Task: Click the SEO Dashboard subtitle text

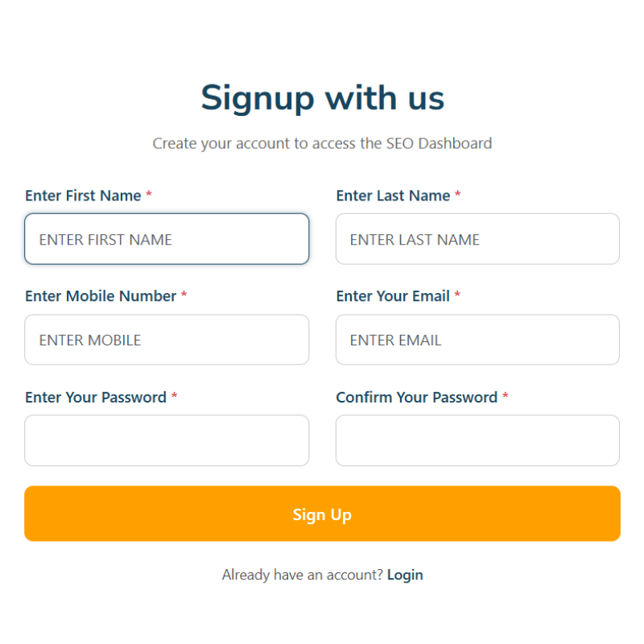Action: [322, 143]
